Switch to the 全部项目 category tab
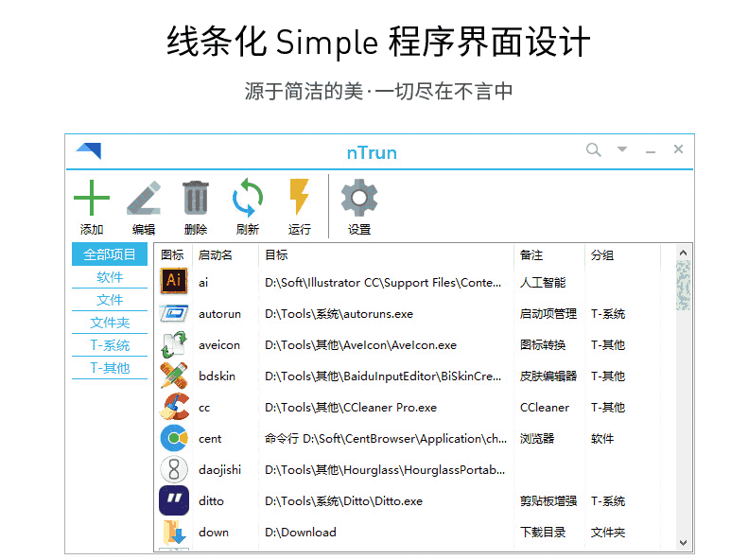This screenshot has width=731, height=560. tap(110, 254)
